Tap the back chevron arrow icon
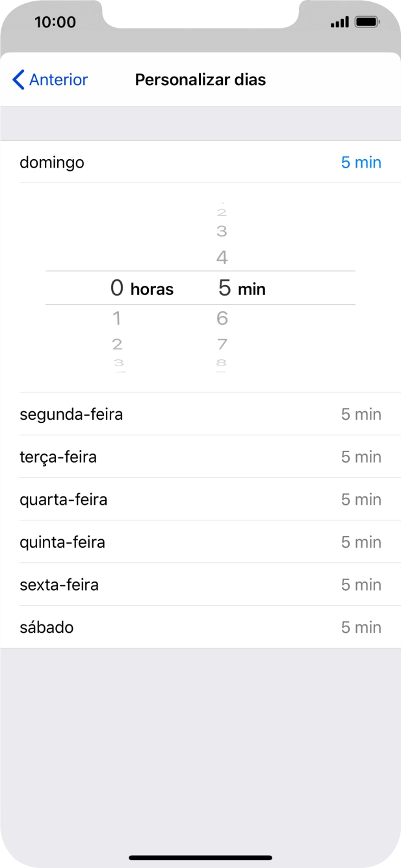The image size is (401, 868). coord(18,79)
